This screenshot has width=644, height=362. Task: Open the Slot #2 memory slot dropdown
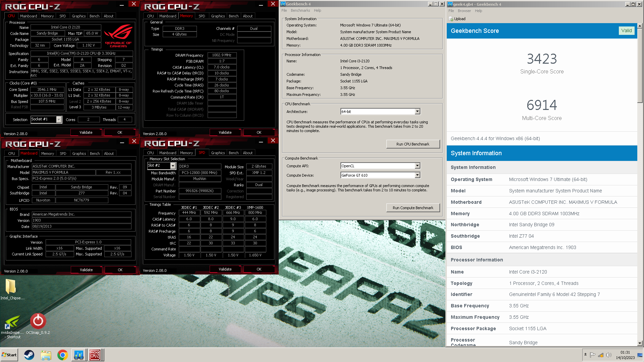(x=173, y=166)
